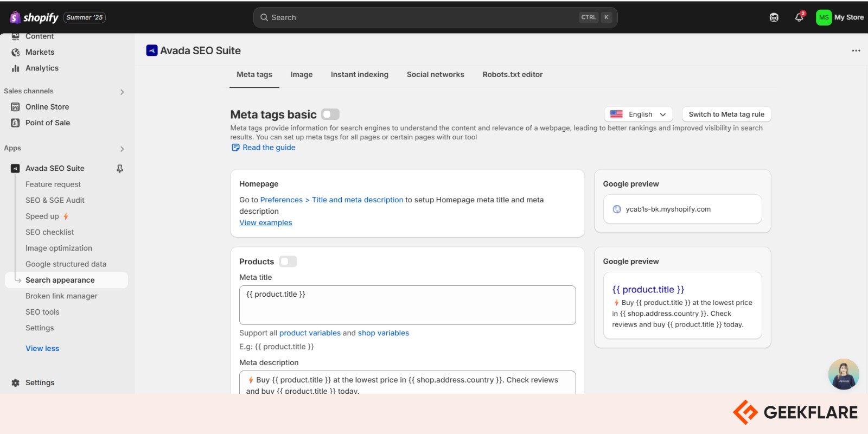Open SEO tools in sidebar
Image resolution: width=868 pixels, height=434 pixels.
42,312
